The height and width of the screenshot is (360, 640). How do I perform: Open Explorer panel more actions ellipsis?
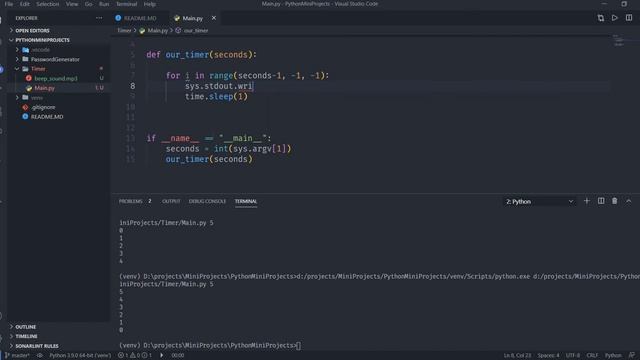99,18
